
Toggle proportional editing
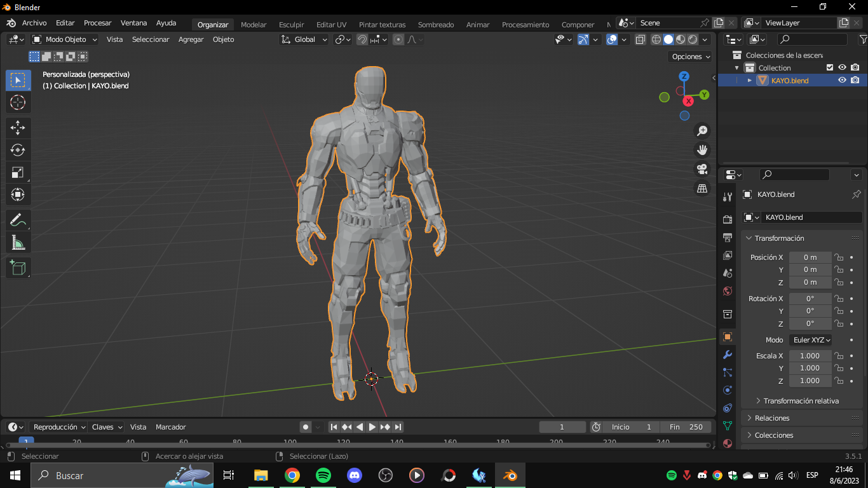click(x=398, y=39)
